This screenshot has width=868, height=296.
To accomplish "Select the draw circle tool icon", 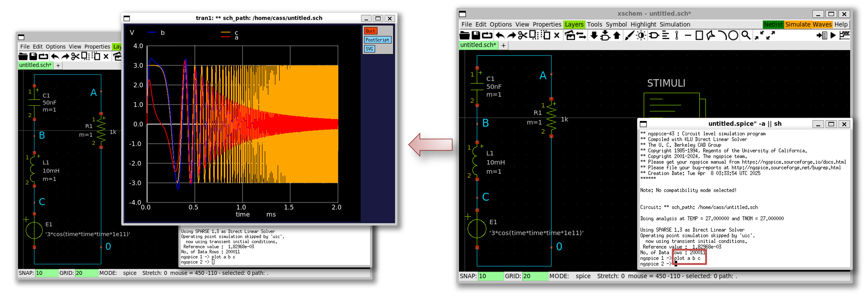I will click(x=733, y=35).
